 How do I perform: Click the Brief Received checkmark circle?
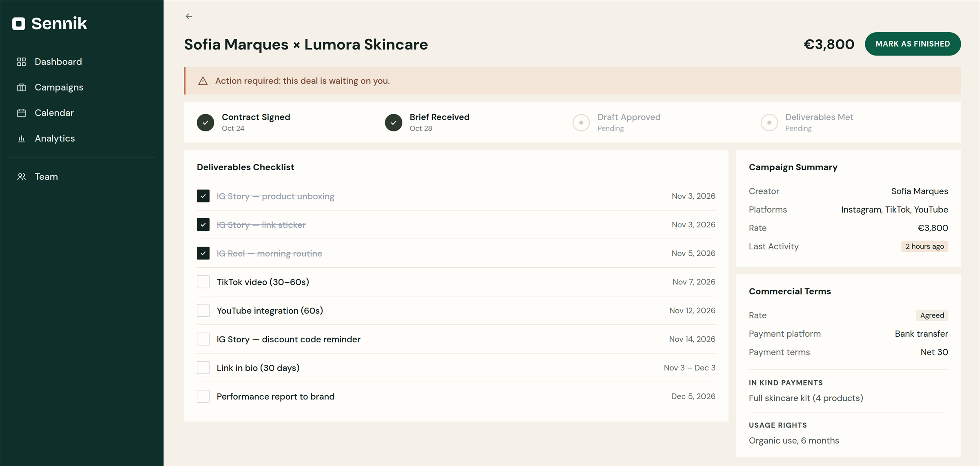(394, 122)
